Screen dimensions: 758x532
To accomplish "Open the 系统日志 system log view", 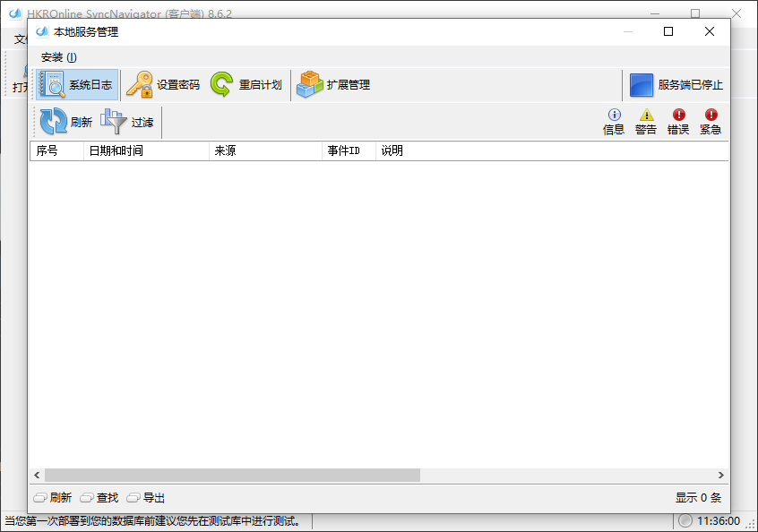I will point(77,84).
